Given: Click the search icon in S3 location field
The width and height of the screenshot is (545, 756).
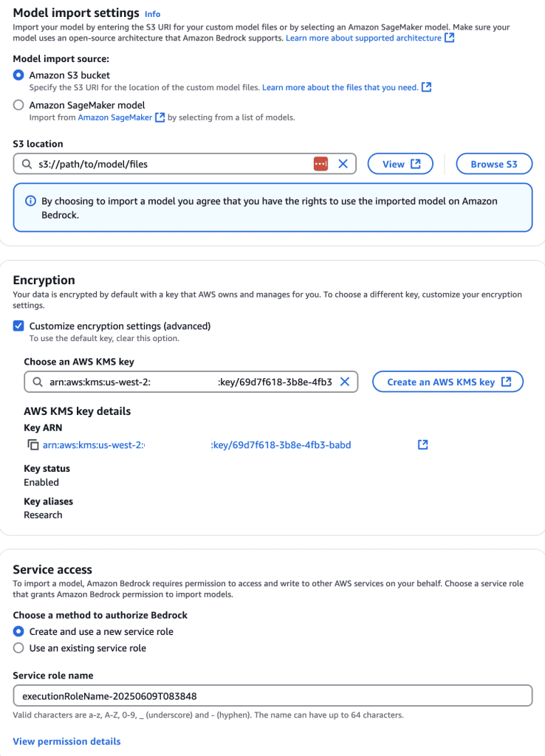Looking at the screenshot, I should 27,164.
